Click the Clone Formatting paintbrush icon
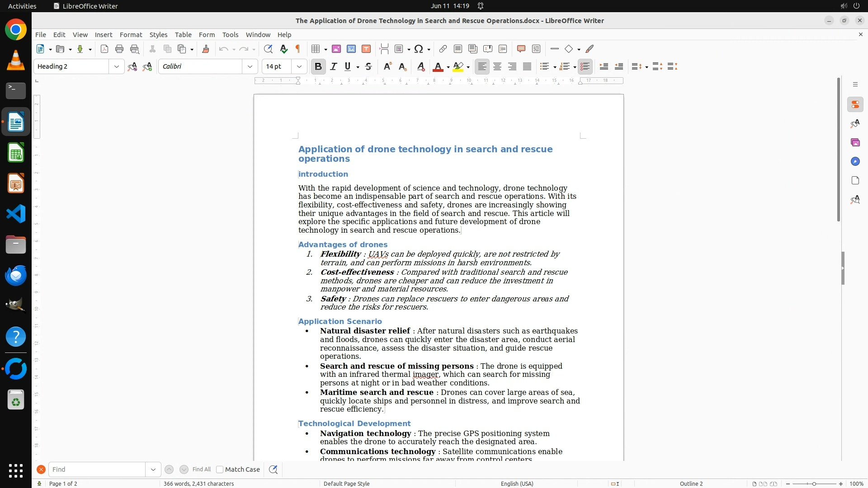The width and height of the screenshot is (868, 488). [x=206, y=49]
